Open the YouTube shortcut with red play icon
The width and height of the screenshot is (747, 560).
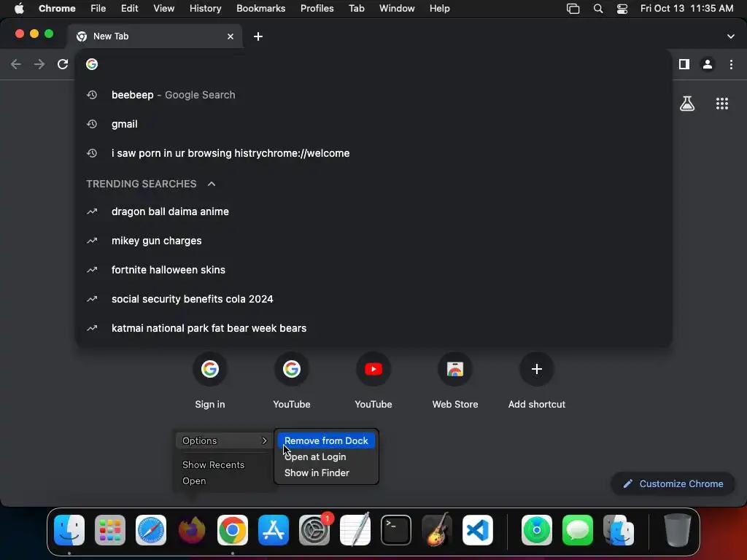point(373,380)
